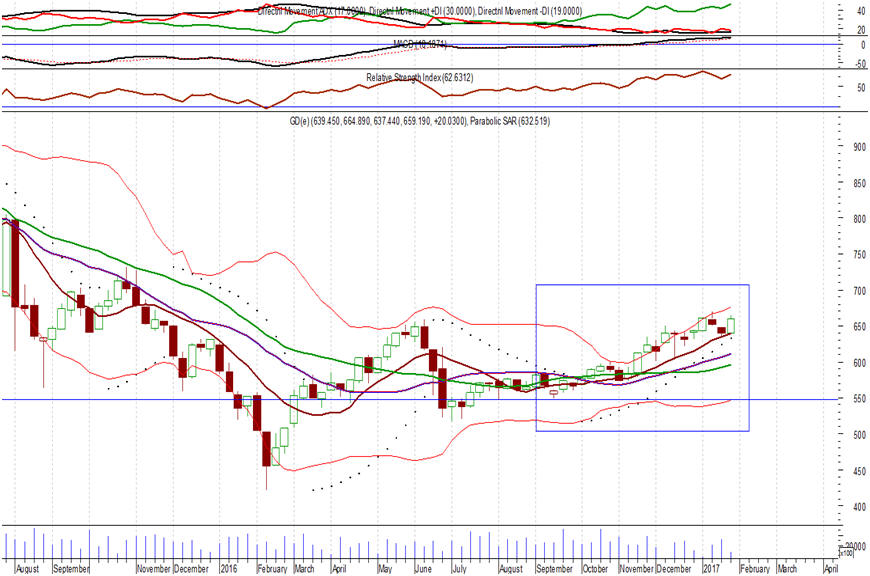Screen dimensions: 870x576
Task: Click the -50 label on MACD axis
Action: 859,64
